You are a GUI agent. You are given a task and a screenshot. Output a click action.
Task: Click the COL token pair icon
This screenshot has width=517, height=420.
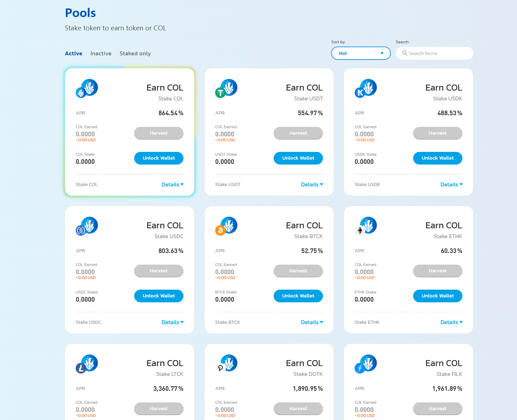(x=87, y=88)
